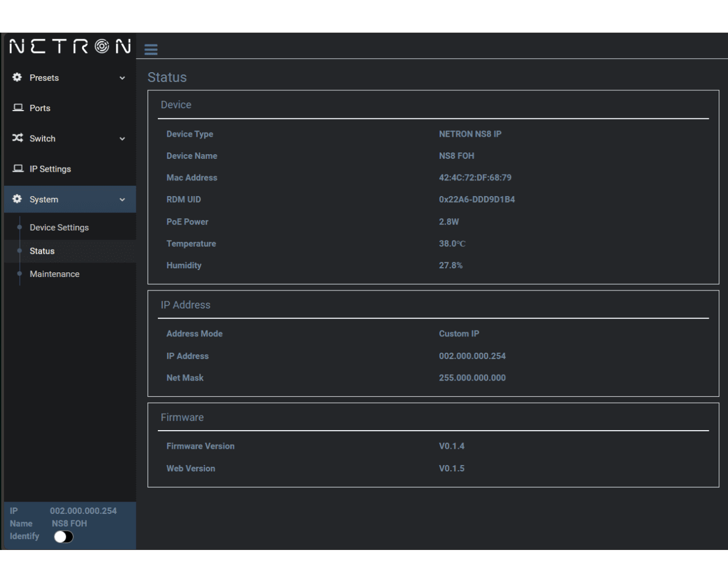Click the IP Address section header
The width and height of the screenshot is (728, 582).
tap(186, 305)
